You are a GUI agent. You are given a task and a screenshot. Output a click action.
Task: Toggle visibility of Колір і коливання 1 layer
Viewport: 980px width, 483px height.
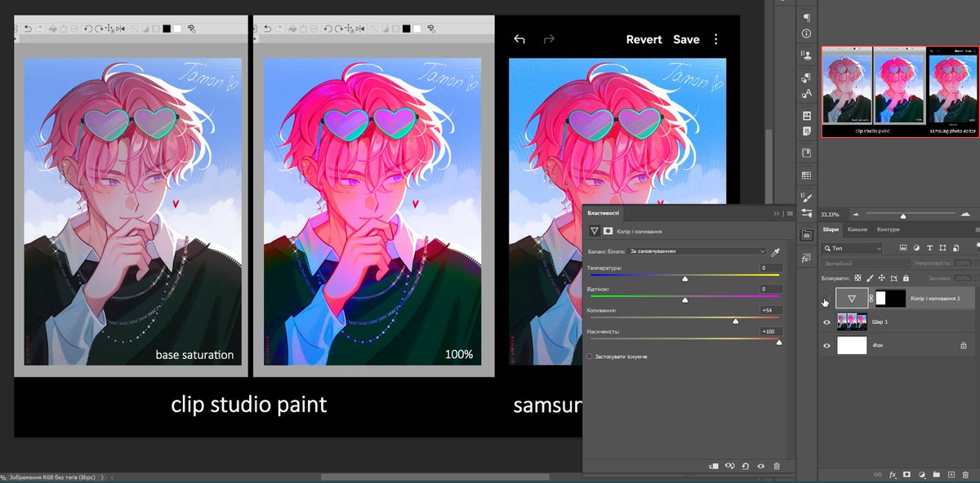tap(826, 299)
